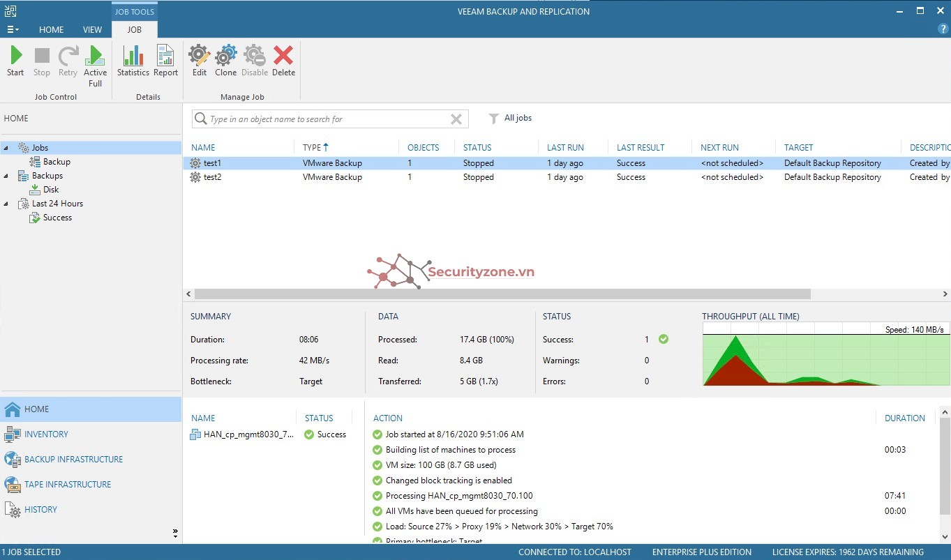
Task: Click the test1 job gear icon
Action: coord(195,163)
